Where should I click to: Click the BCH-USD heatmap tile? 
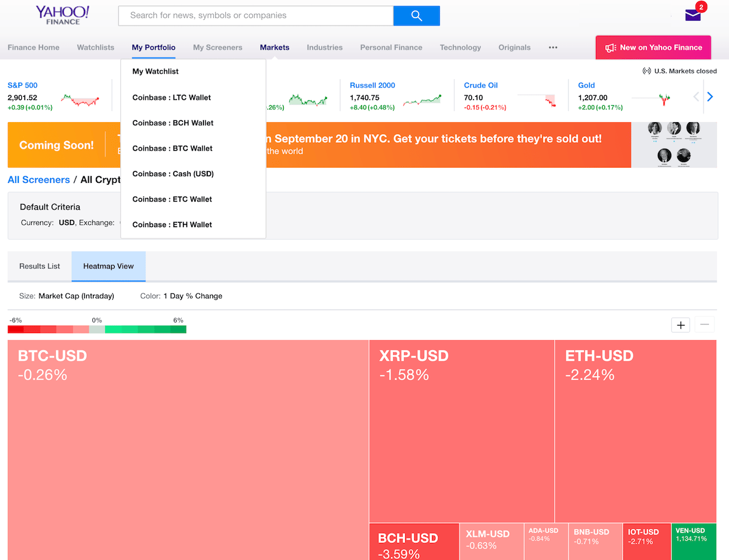[414, 542]
